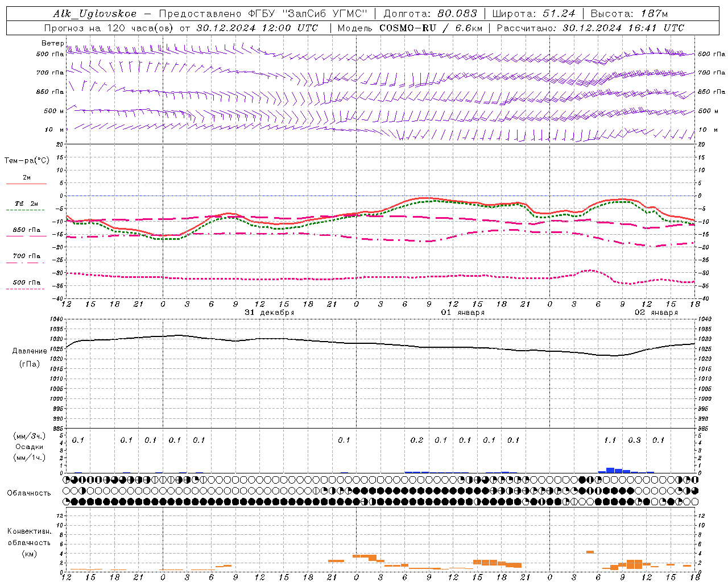Image resolution: width=728 pixels, height=582 pixels.
Task: Select the elevation text Высота: 187м
Action: point(629,14)
